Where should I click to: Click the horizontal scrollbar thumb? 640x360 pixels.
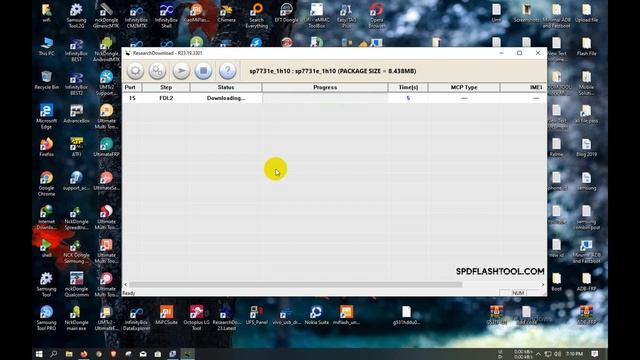[x=296, y=284]
